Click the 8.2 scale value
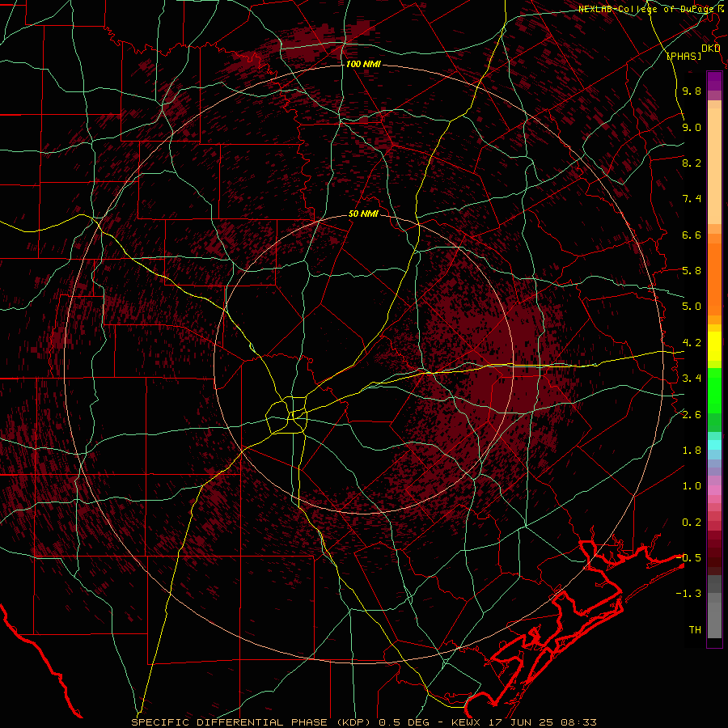The image size is (728, 728). [692, 163]
